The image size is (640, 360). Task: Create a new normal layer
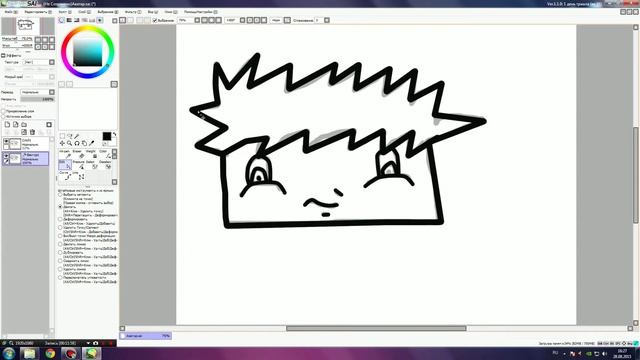[x=7, y=124]
